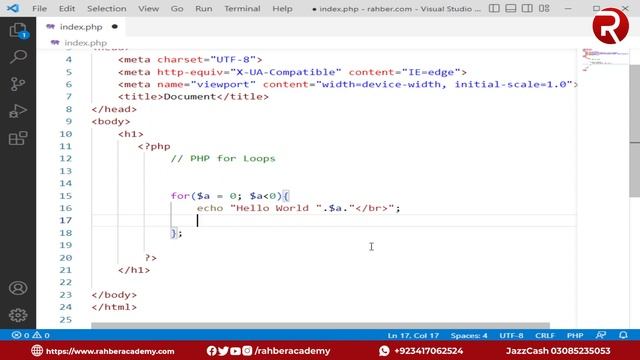Viewport: 640px width, 360px height.
Task: Click the closing </body> tag
Action: (114, 295)
